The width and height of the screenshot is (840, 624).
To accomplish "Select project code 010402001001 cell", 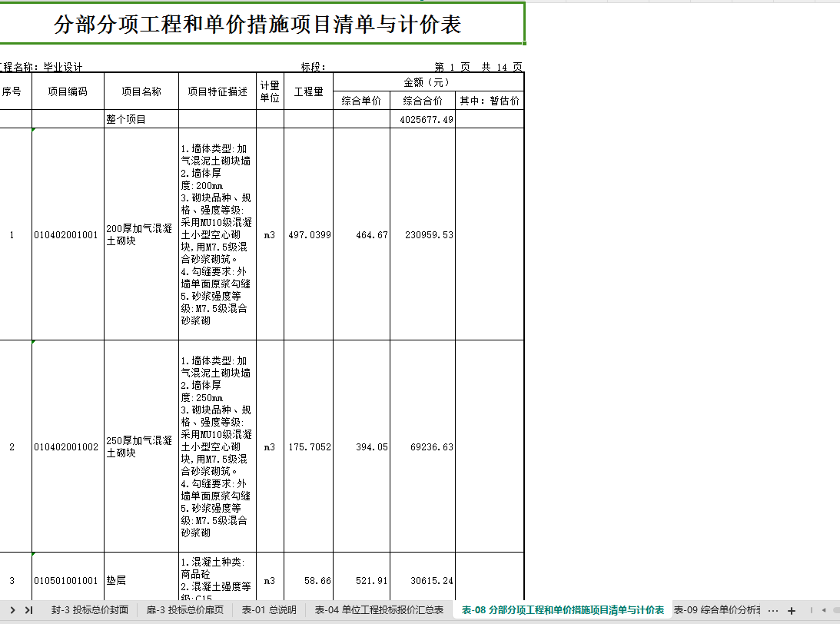I will click(x=68, y=234).
